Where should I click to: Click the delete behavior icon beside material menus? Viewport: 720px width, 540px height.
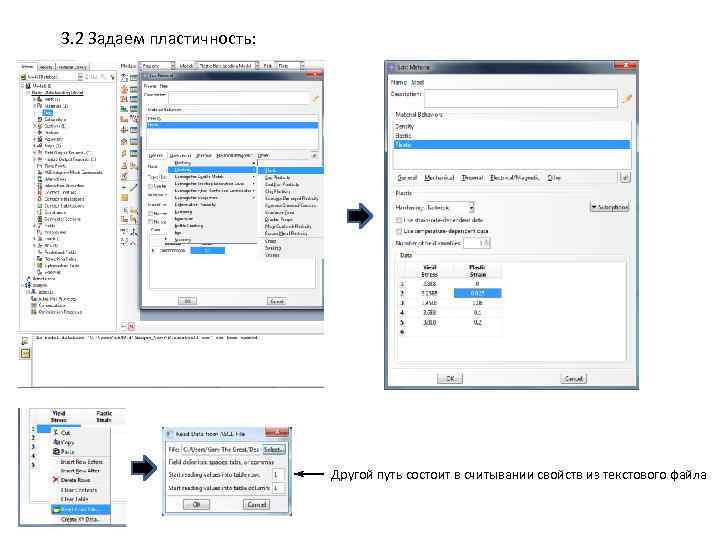tap(624, 177)
